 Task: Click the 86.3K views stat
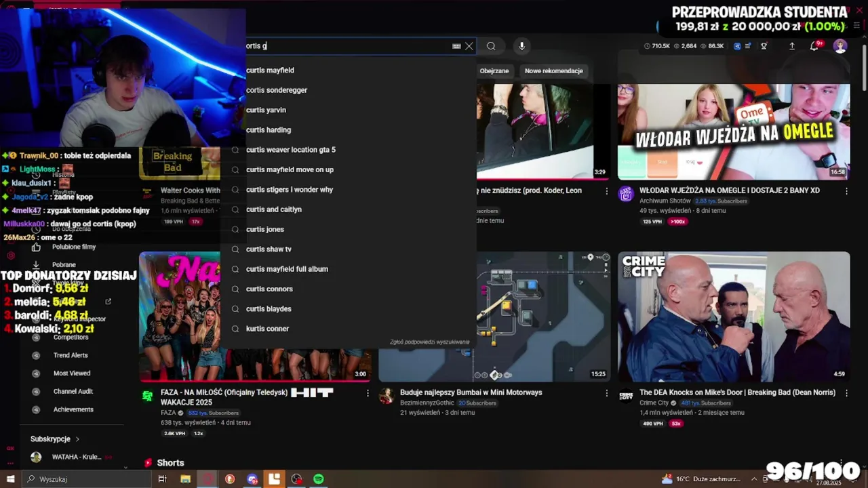point(712,46)
